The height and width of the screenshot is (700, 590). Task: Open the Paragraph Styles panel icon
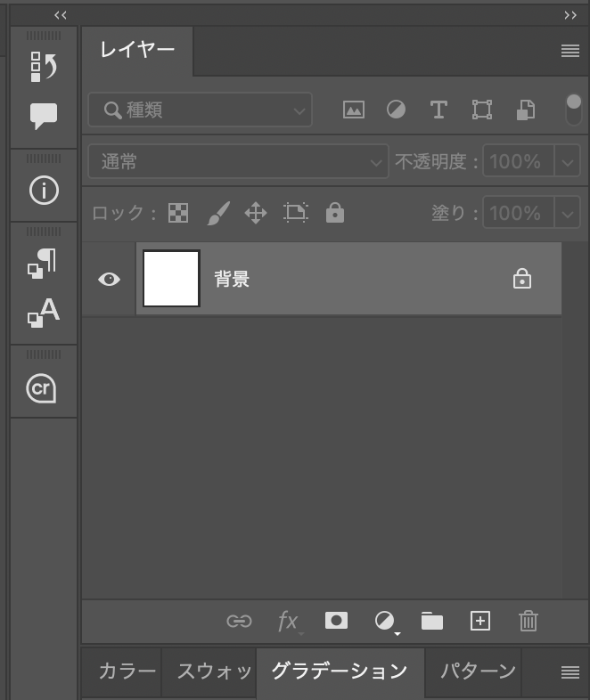[x=43, y=263]
